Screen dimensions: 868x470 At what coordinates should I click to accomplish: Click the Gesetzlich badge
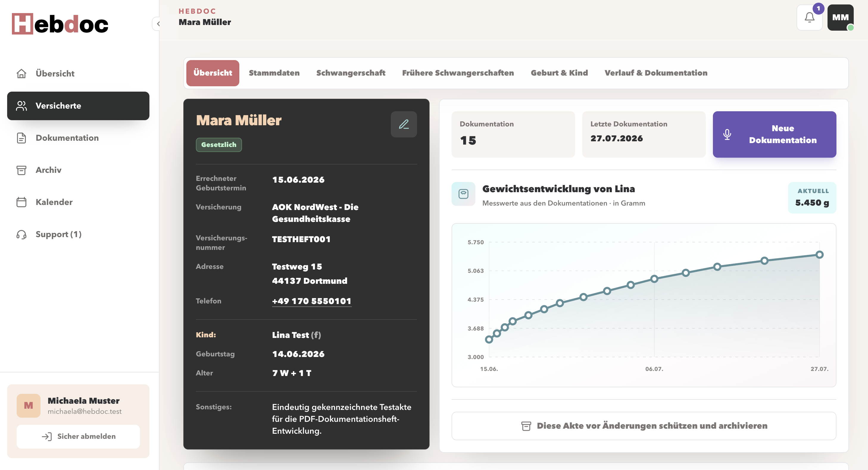(x=219, y=145)
